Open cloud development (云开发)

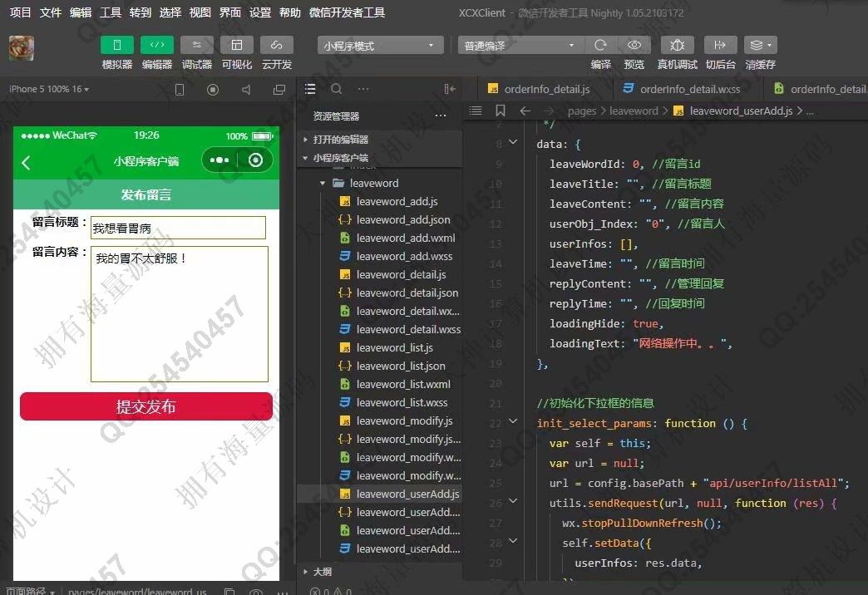click(277, 45)
